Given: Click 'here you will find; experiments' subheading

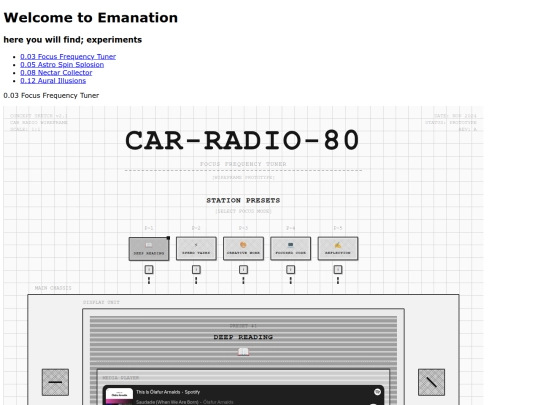Looking at the screenshot, I should (x=73, y=40).
